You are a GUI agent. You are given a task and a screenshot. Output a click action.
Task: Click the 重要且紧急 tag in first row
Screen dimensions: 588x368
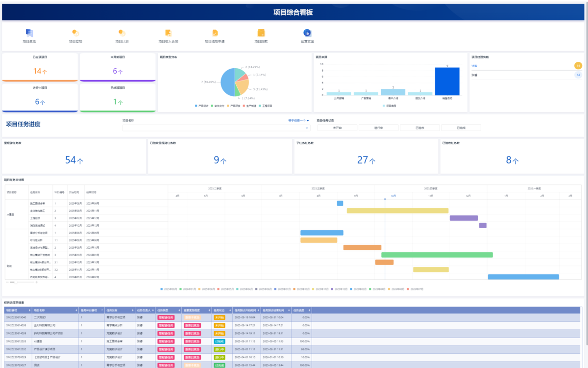click(x=192, y=317)
